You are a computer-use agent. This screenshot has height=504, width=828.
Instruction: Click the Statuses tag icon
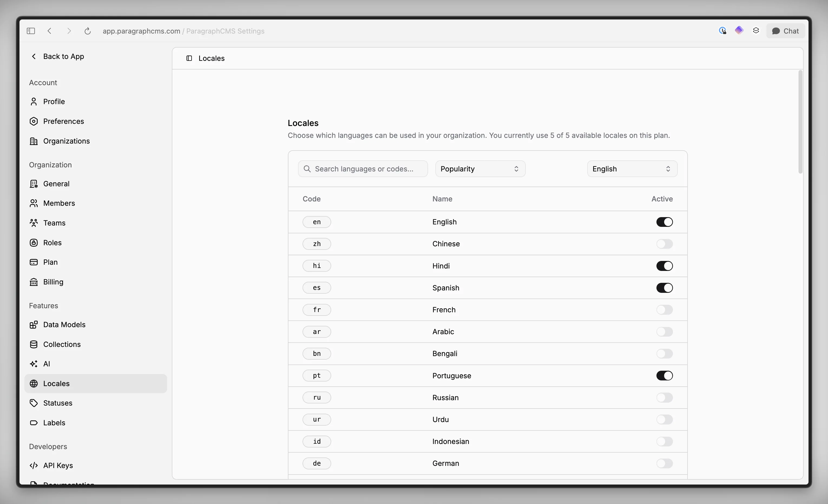pos(34,403)
